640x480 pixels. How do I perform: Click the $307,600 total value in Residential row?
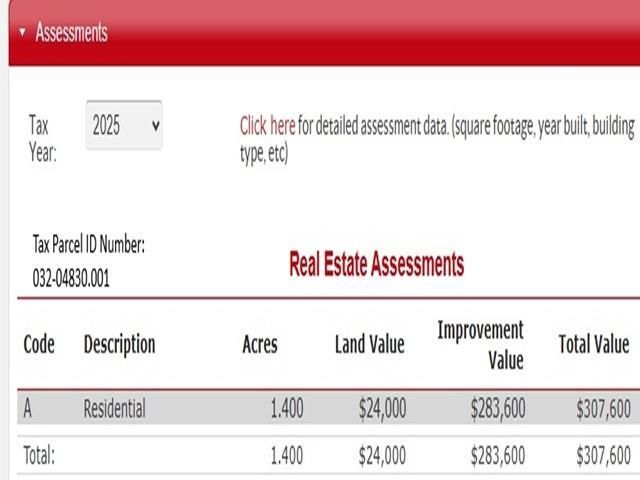click(x=603, y=408)
